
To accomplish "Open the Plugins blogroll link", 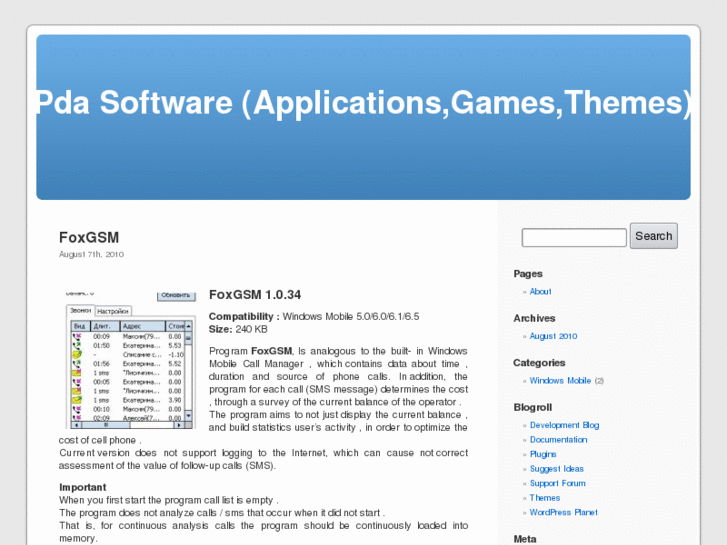I will pos(543,454).
